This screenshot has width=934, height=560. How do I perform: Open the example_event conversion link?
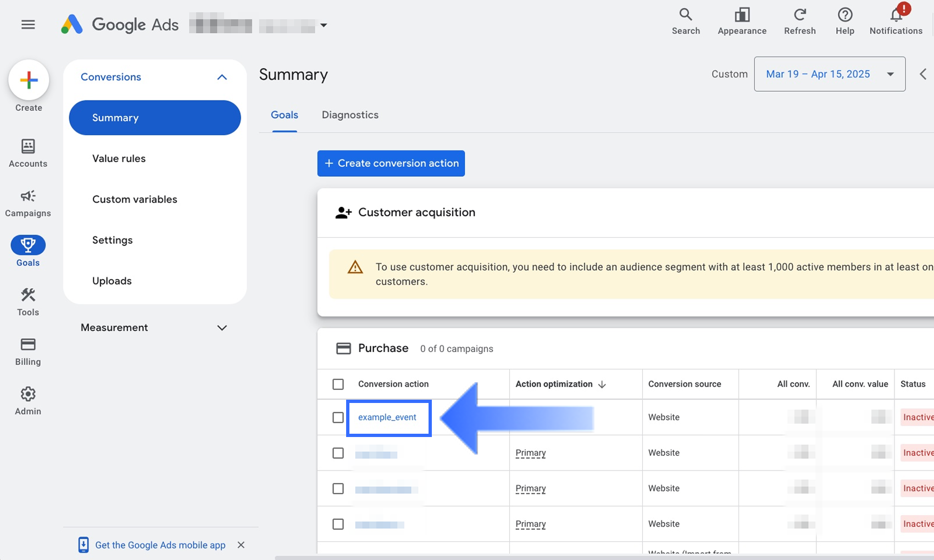387,417
